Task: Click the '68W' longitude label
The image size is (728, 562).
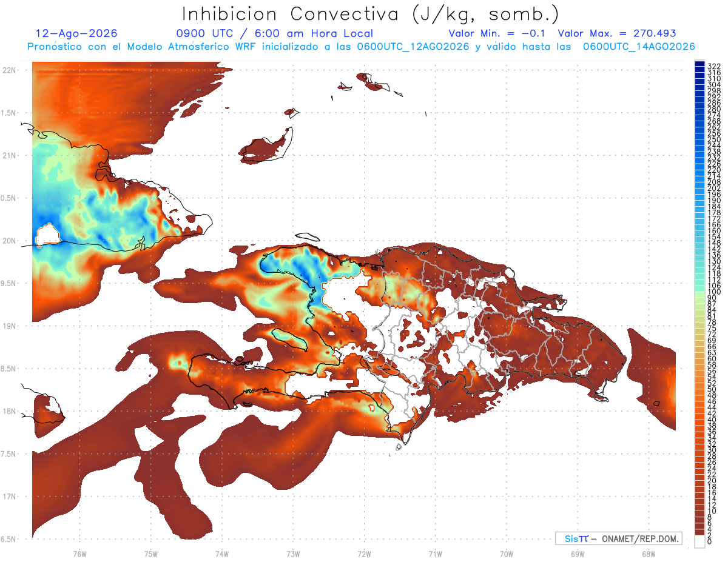Action: click(648, 554)
